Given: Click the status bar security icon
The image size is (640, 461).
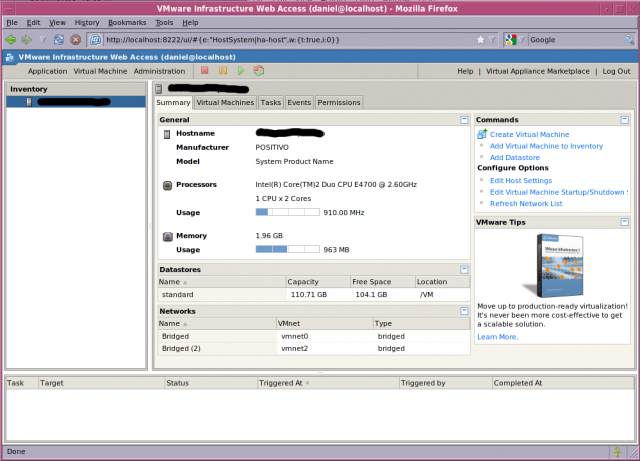Looking at the screenshot, I should (617, 452).
